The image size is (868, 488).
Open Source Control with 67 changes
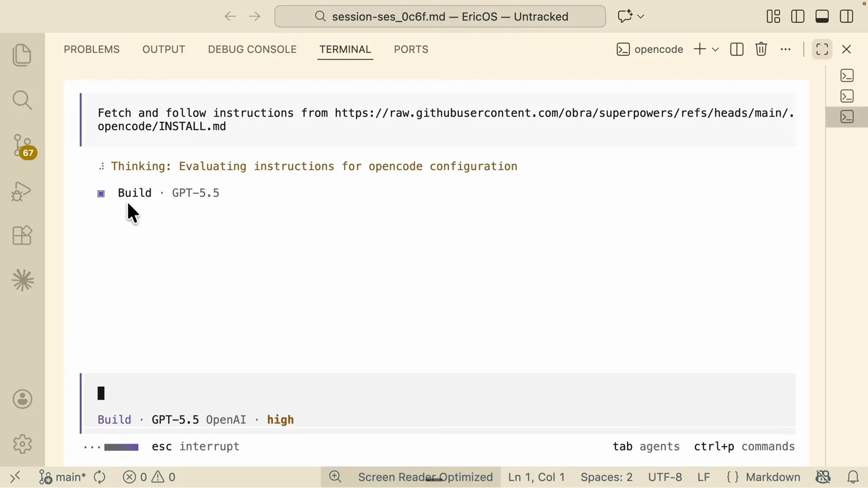coord(23,146)
